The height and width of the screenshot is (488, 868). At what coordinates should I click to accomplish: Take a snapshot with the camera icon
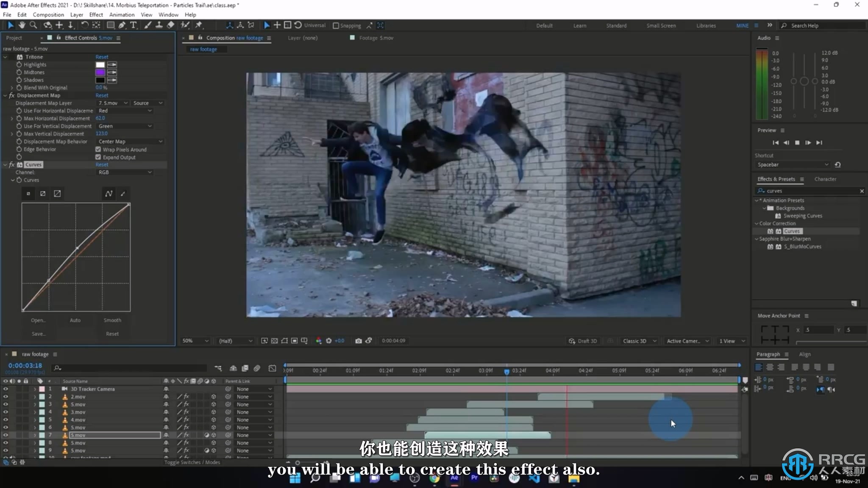(359, 341)
